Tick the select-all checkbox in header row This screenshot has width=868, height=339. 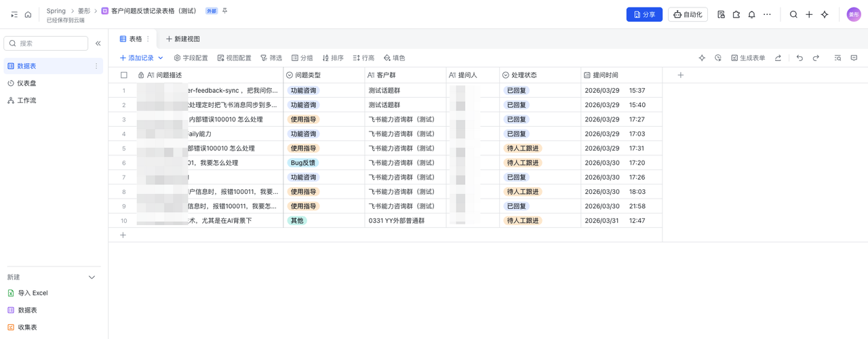pyautogui.click(x=123, y=75)
